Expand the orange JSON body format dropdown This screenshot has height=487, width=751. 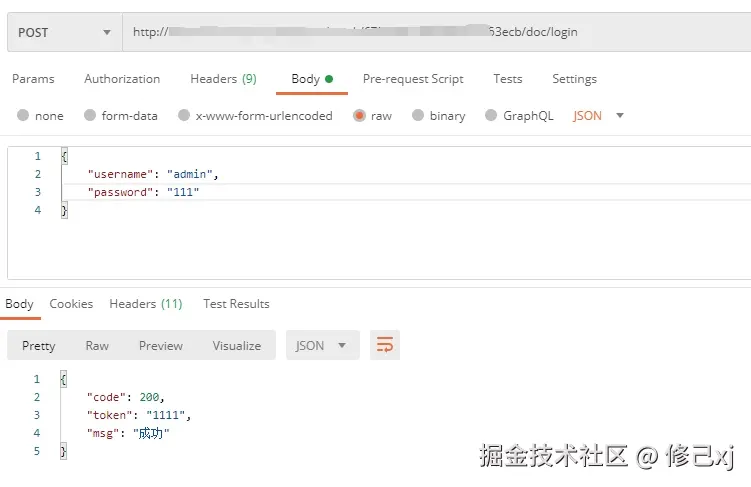coord(598,116)
